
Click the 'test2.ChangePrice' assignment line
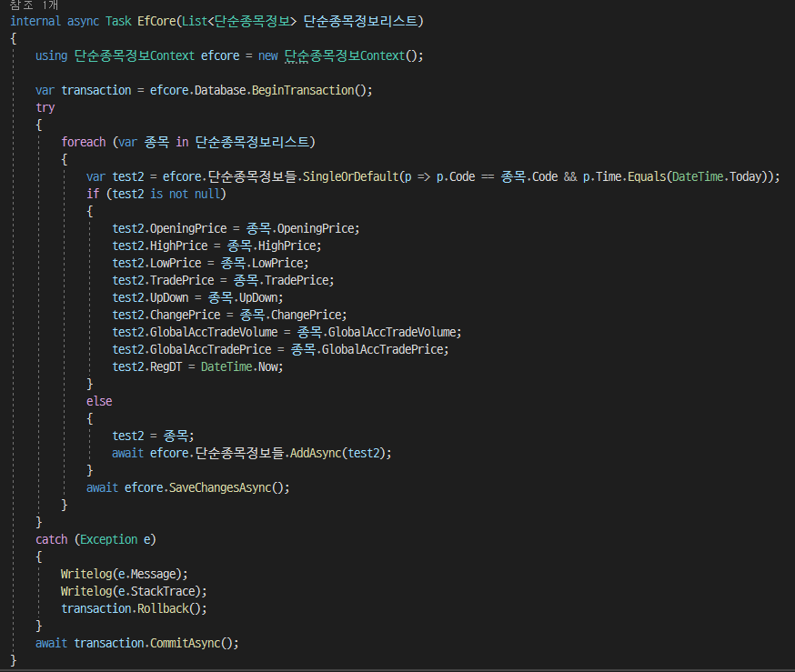[x=230, y=315]
